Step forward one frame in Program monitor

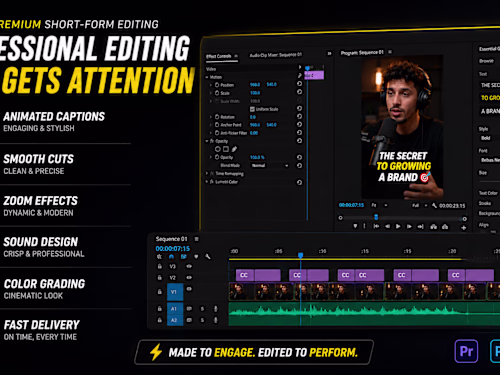coord(409,227)
